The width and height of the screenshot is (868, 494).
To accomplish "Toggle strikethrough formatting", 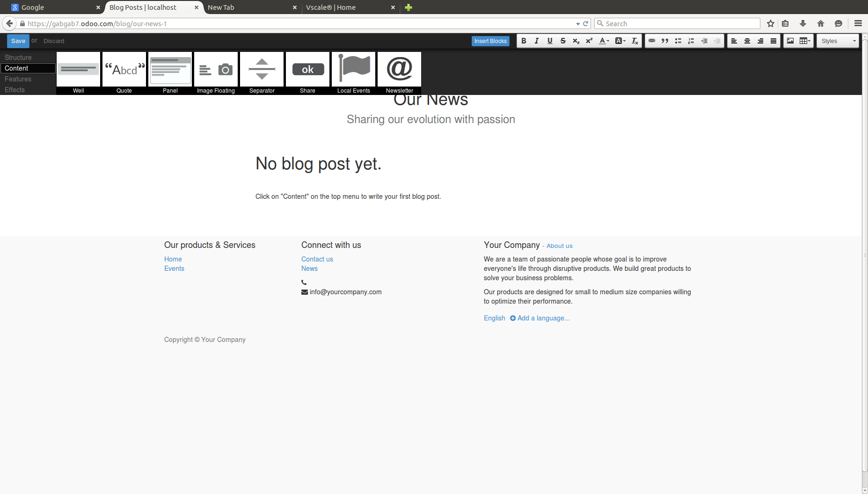I will point(563,41).
